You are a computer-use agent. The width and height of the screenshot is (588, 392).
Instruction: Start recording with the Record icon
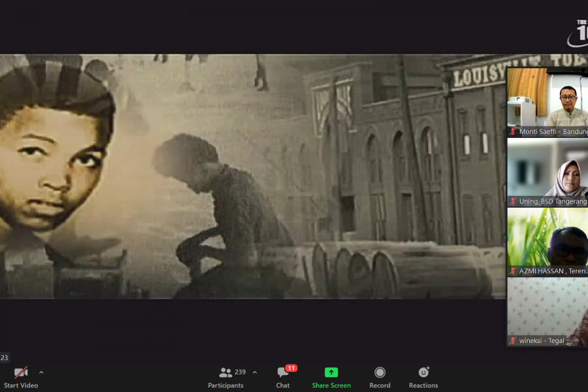(380, 372)
